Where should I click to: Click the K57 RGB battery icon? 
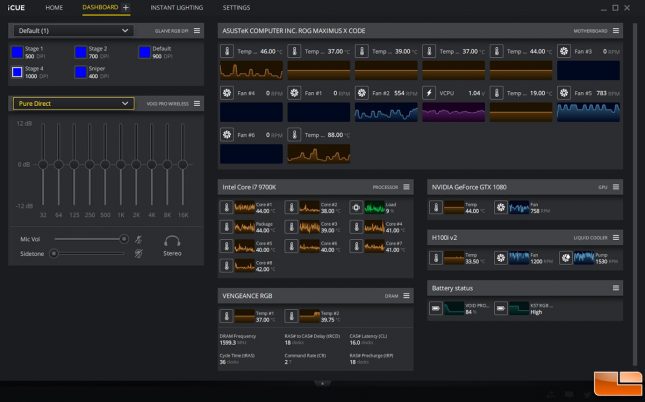coord(501,308)
